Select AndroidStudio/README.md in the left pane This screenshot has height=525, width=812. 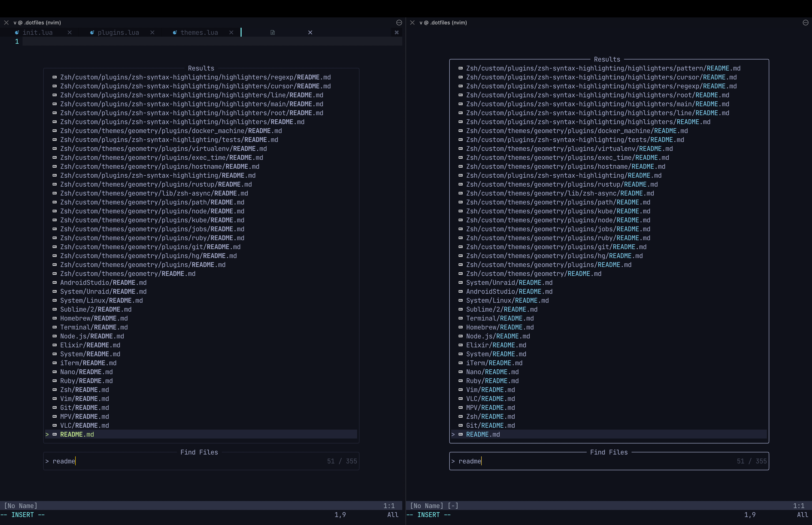coord(103,283)
